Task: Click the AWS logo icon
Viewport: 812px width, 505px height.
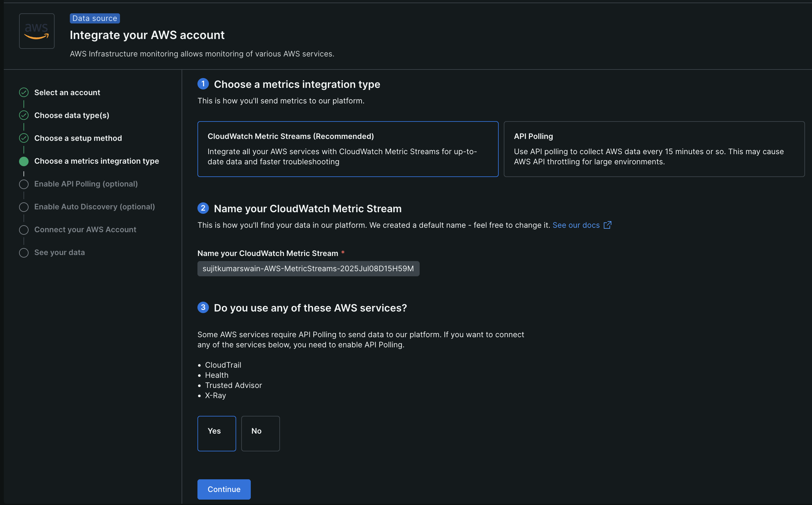Action: 37,31
